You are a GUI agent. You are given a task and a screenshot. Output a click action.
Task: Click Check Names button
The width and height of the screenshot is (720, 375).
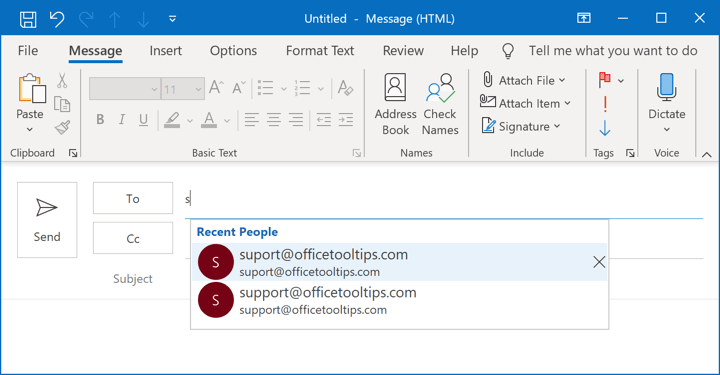[x=440, y=105]
